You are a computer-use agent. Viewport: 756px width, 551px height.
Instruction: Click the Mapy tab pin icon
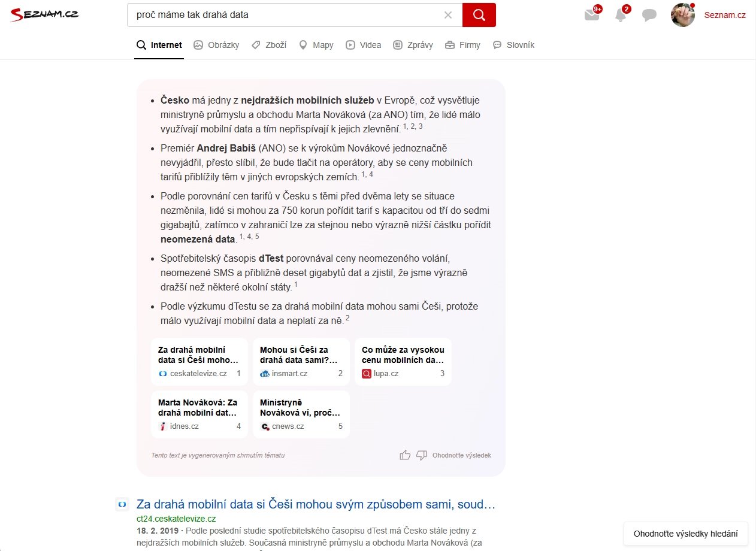point(303,45)
